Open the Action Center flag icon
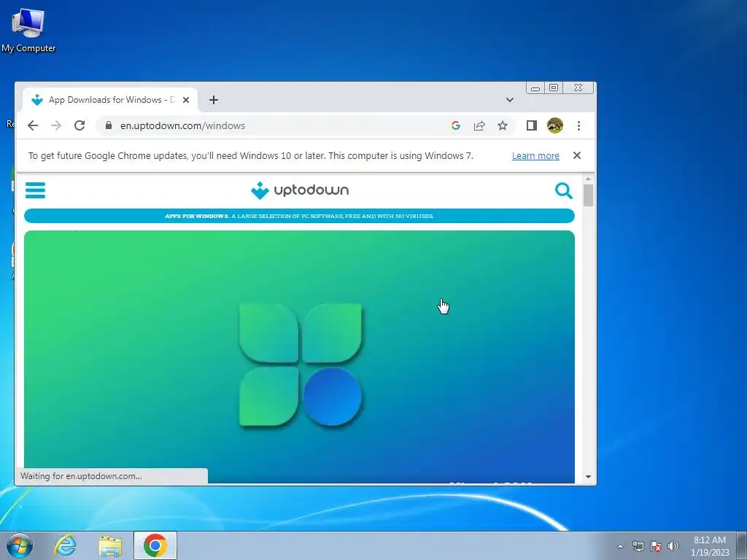The width and height of the screenshot is (747, 560). coord(656,546)
